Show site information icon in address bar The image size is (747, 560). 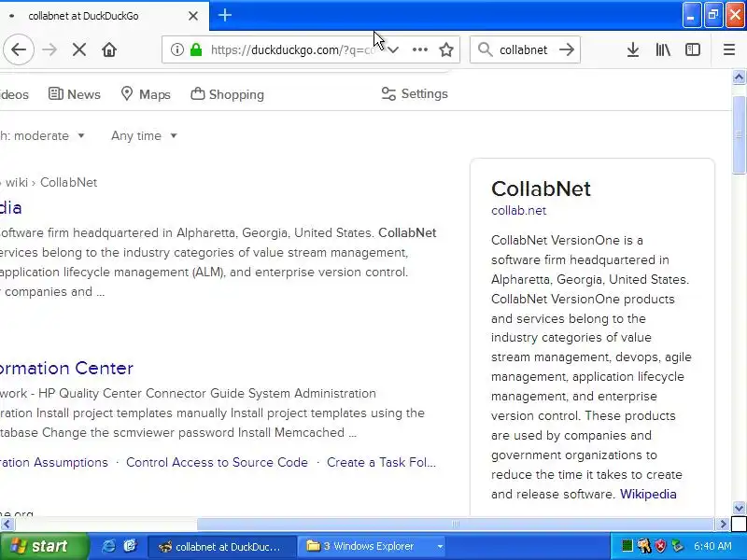coord(176,49)
